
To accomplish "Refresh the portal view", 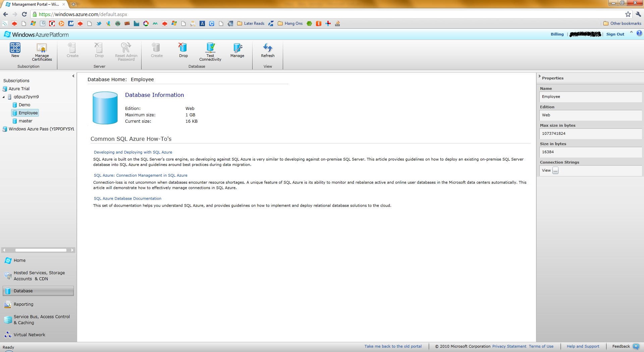I will (x=268, y=48).
